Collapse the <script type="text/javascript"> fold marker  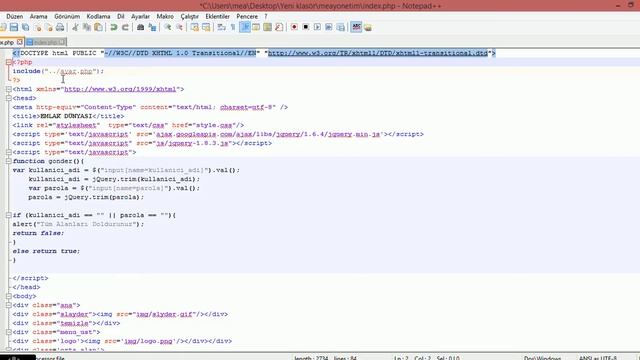pos(8,152)
